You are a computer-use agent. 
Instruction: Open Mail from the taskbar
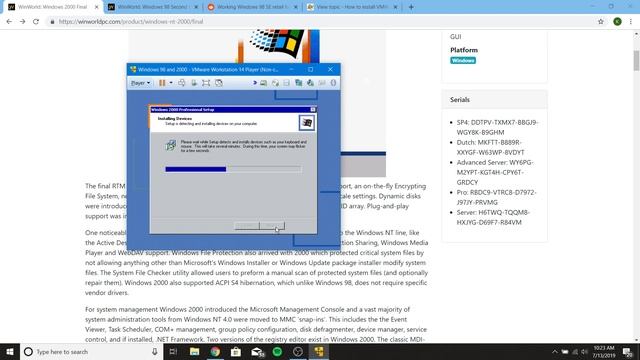(257, 351)
